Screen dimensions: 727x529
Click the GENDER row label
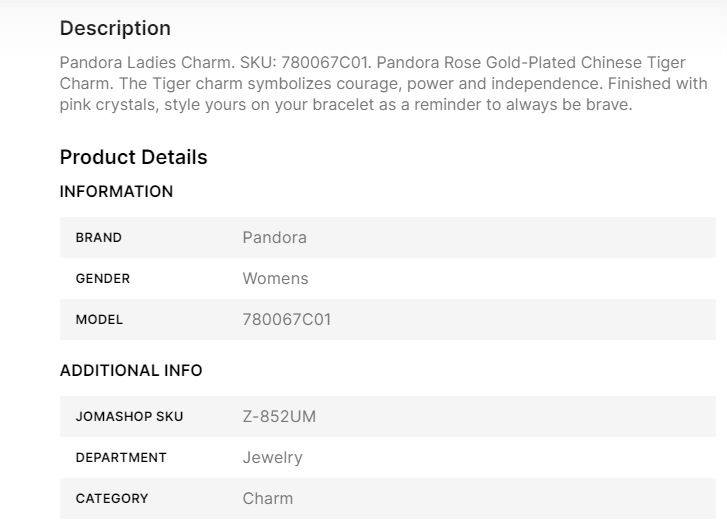[x=102, y=279]
